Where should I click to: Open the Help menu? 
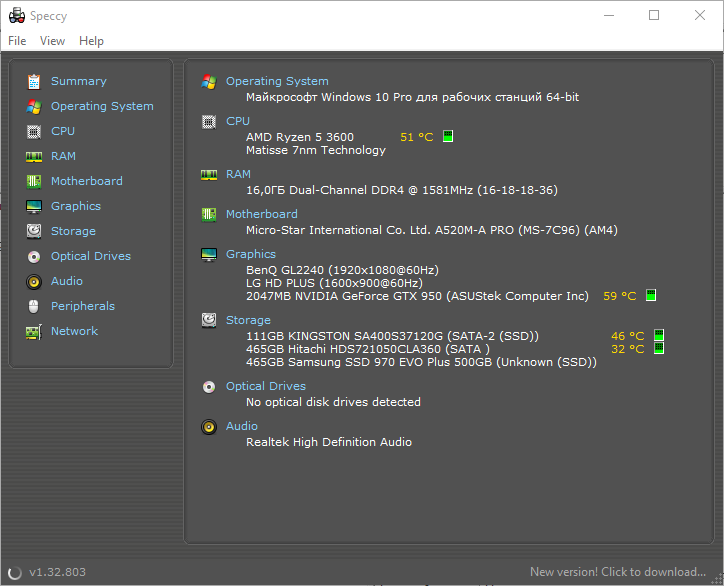[91, 41]
